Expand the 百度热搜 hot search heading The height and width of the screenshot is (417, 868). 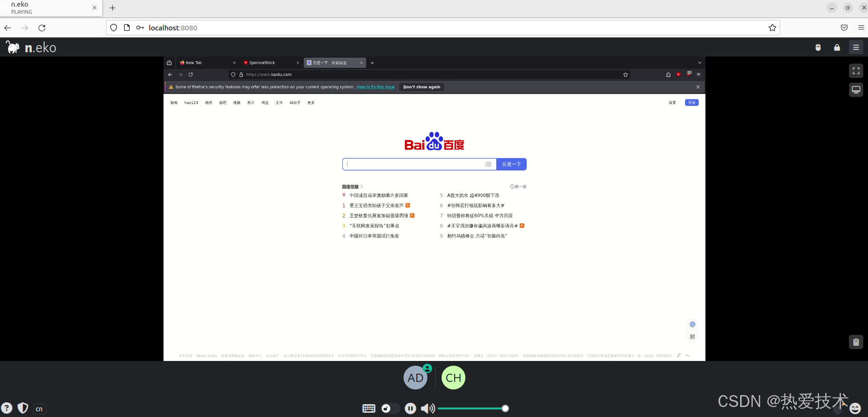(x=352, y=187)
